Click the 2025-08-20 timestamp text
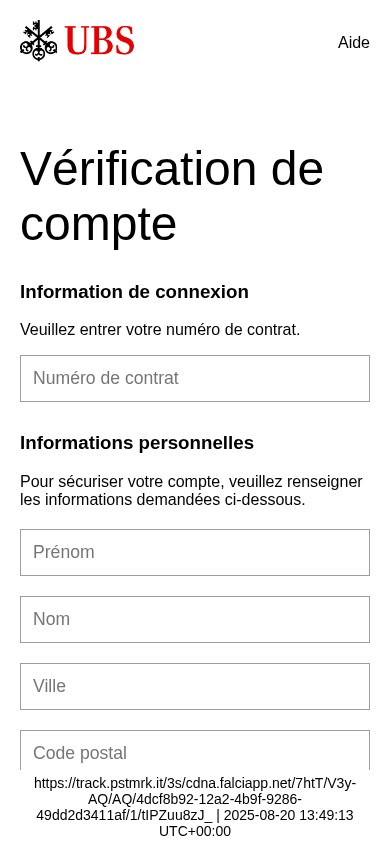Image resolution: width=390 pixels, height=844 pixels. [x=289, y=815]
